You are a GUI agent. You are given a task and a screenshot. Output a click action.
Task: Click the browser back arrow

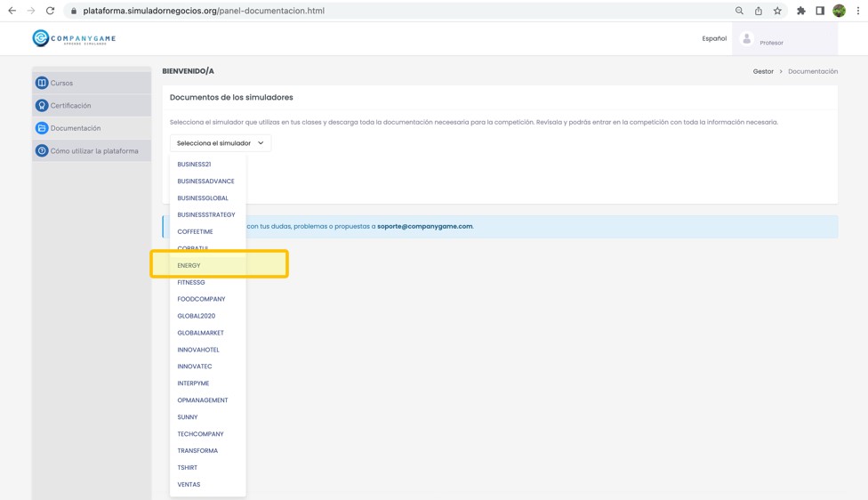(12, 11)
